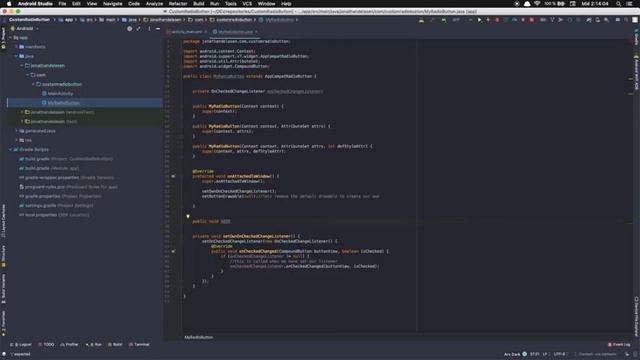Click the 'app' breadcrumb in navigation bar
Viewport: 640px width, 360px height.
click(x=66, y=20)
